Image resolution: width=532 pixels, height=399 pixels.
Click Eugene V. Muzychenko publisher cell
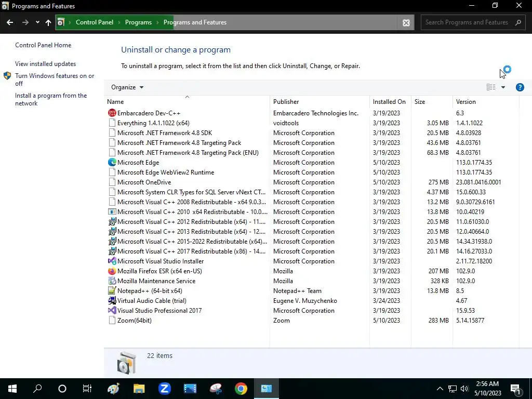305,301
